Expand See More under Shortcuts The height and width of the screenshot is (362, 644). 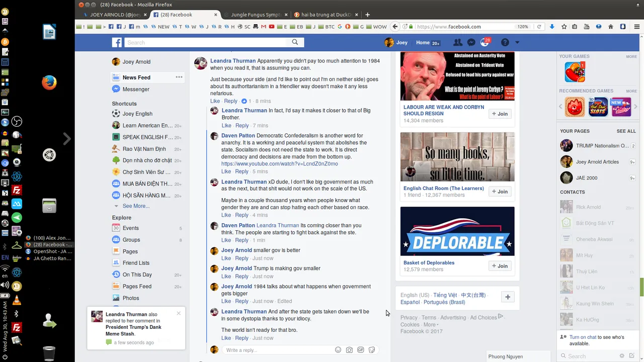[136, 206]
